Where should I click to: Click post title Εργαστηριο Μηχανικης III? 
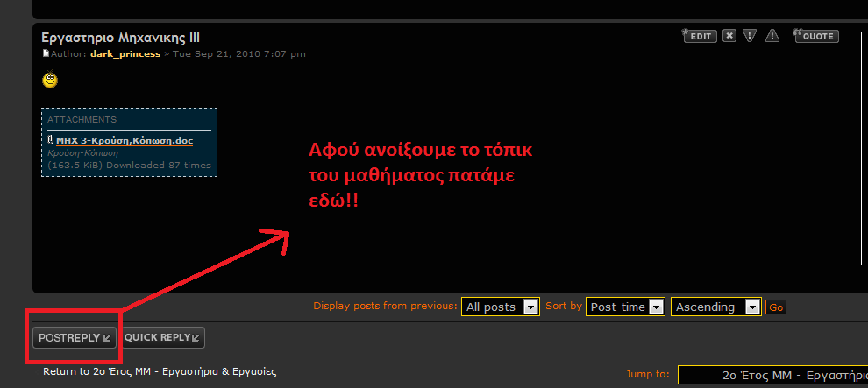(120, 38)
